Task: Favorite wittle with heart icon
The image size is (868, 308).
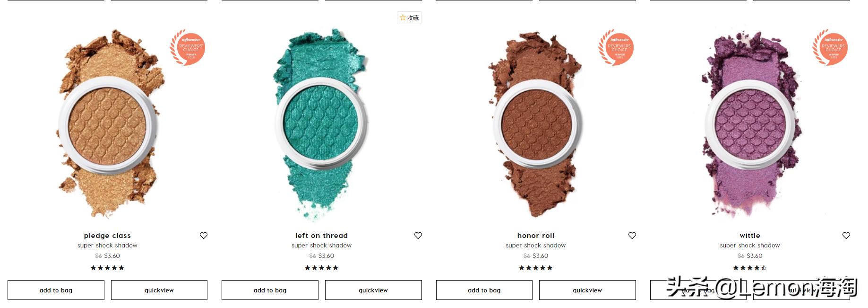Action: click(x=846, y=236)
